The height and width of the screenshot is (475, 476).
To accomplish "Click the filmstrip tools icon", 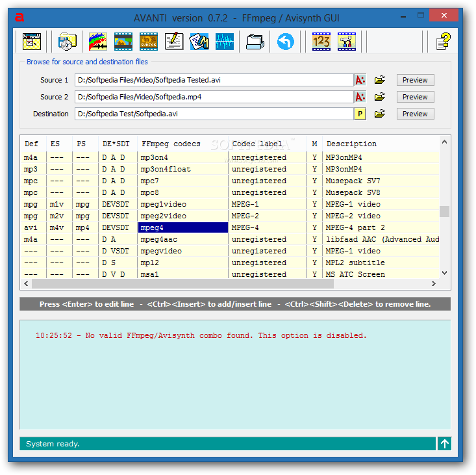I will (347, 42).
